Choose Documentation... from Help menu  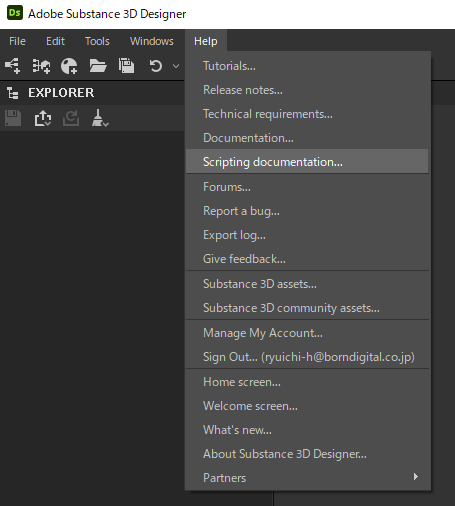point(307,138)
